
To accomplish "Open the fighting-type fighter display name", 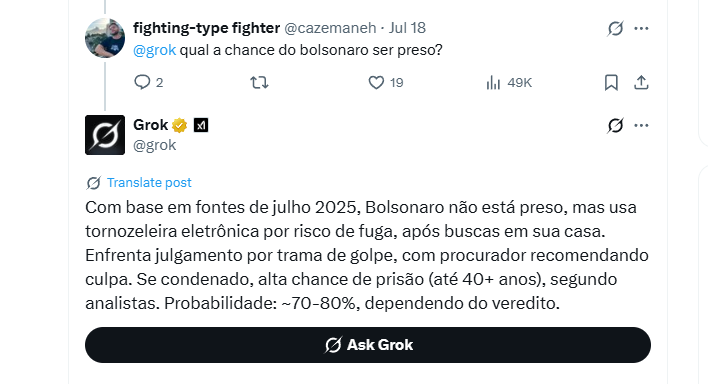I will click(x=206, y=28).
